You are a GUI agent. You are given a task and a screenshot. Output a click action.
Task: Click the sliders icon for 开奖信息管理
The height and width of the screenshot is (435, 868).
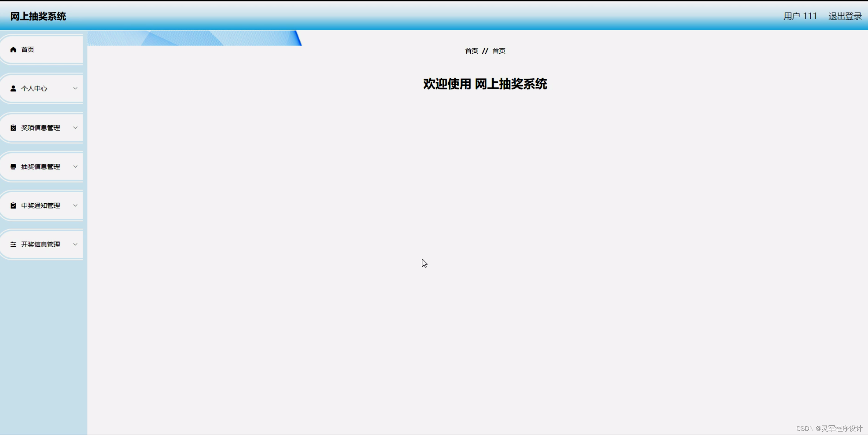point(13,245)
